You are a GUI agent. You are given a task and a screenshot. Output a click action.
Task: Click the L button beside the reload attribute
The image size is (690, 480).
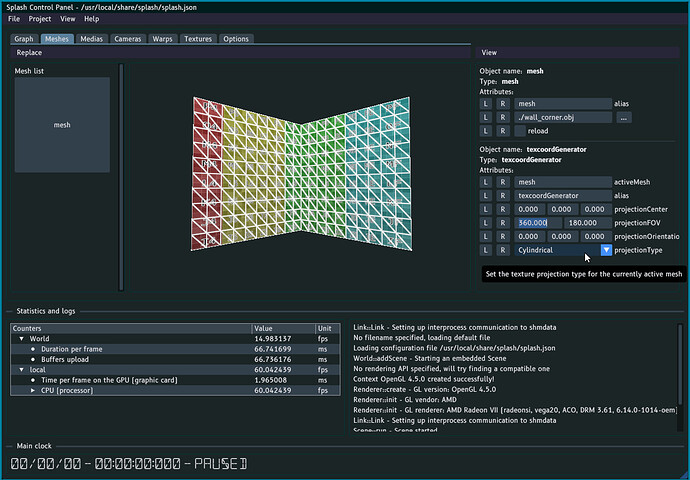click(x=486, y=131)
